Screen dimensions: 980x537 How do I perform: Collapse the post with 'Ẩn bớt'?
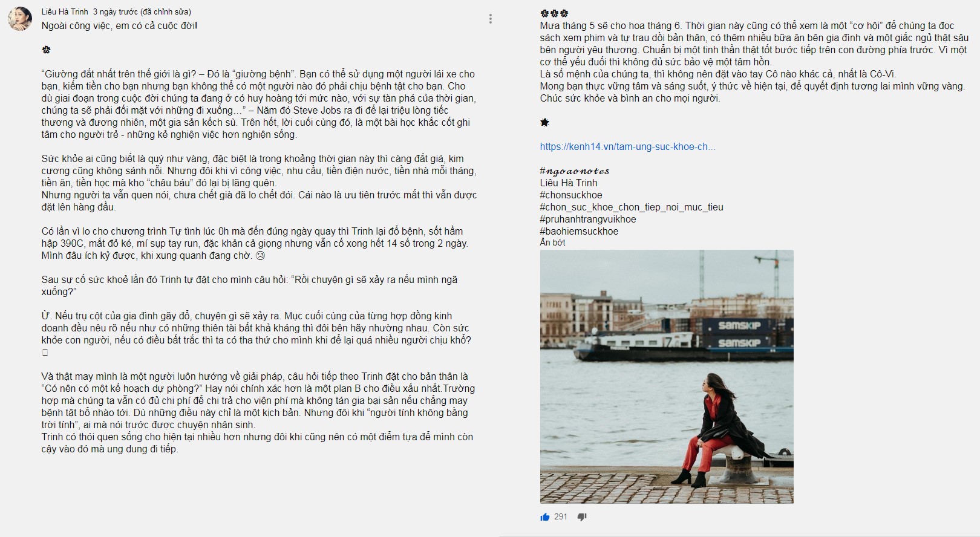[x=553, y=242]
